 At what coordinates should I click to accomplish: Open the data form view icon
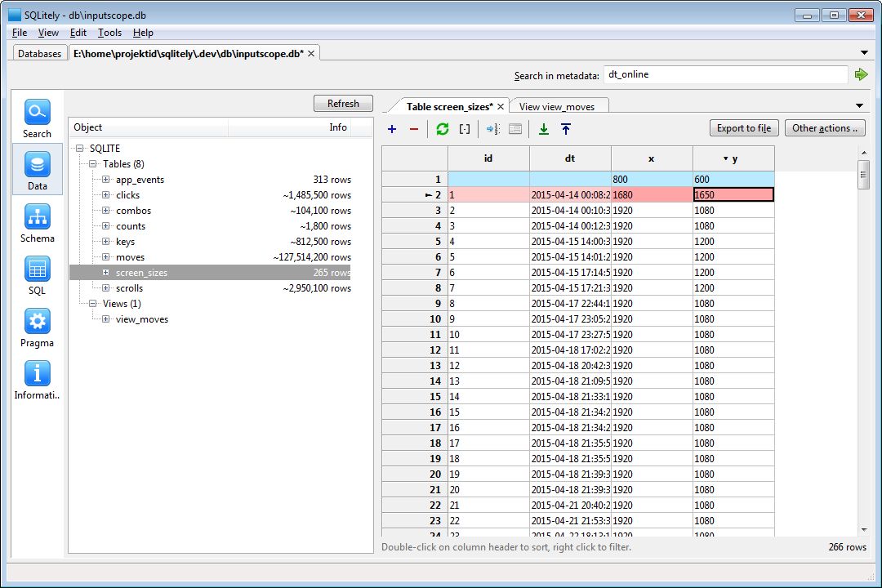pos(515,128)
